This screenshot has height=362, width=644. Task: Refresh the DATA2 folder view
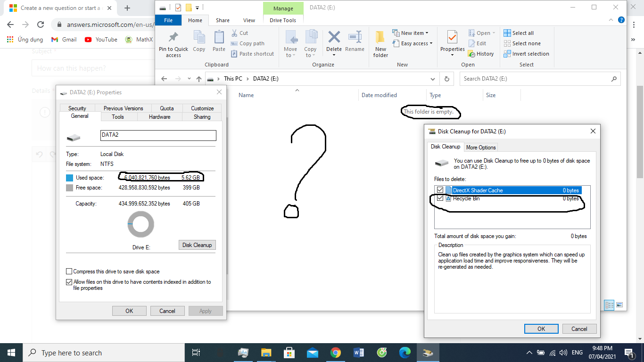(446, 79)
